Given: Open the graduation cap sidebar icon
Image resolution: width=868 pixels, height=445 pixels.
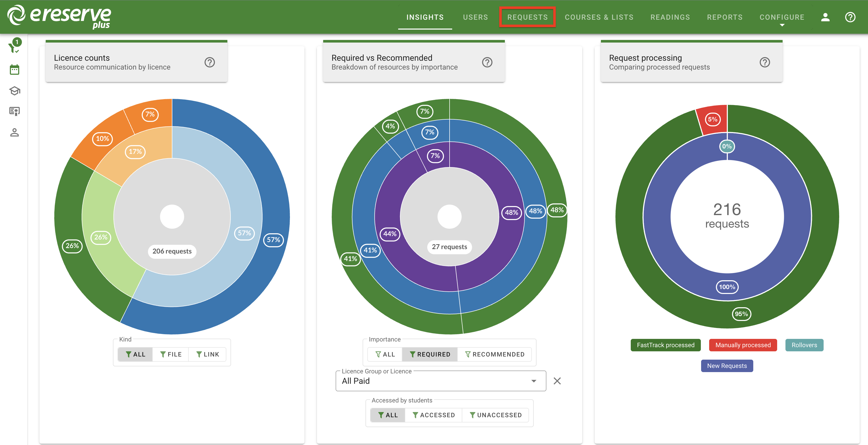Looking at the screenshot, I should [x=15, y=91].
